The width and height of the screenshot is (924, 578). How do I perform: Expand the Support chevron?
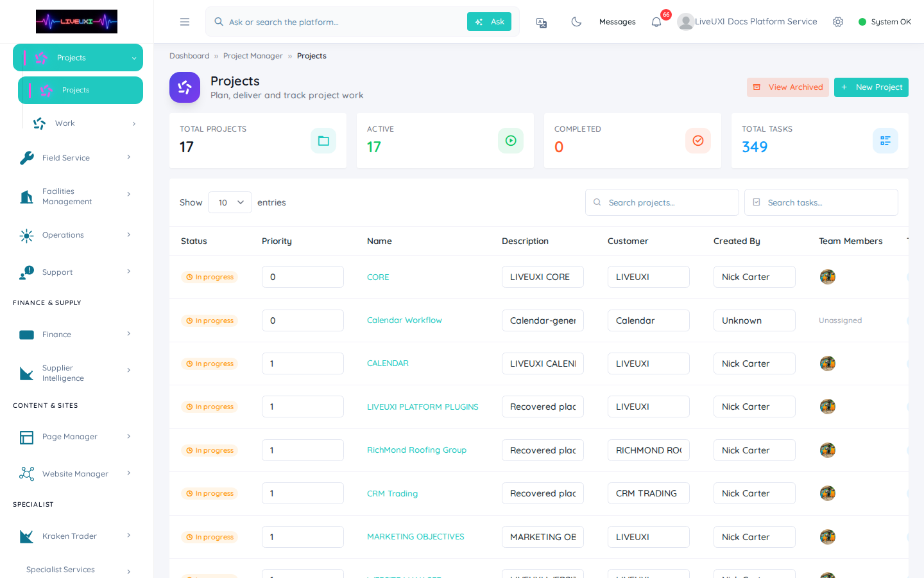[x=129, y=272]
